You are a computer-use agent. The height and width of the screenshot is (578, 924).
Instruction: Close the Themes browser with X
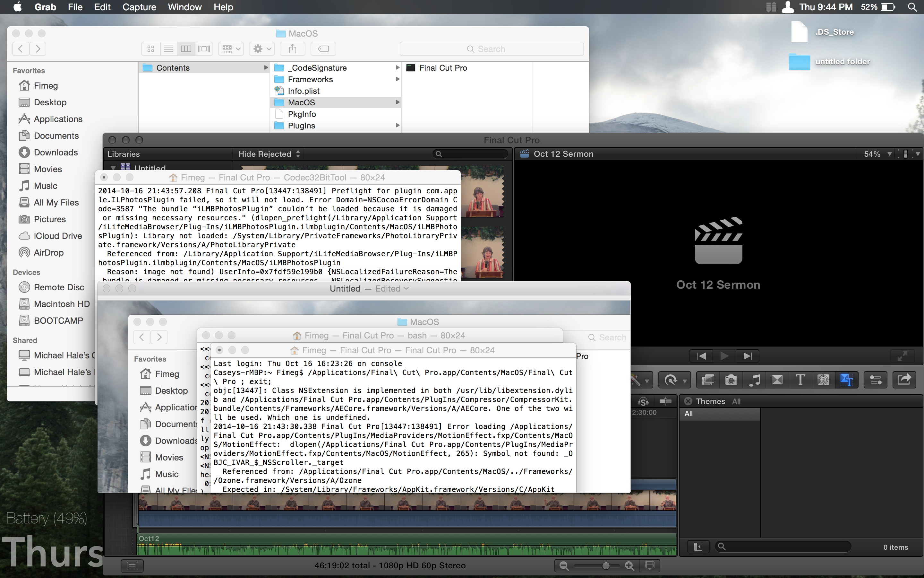point(688,401)
